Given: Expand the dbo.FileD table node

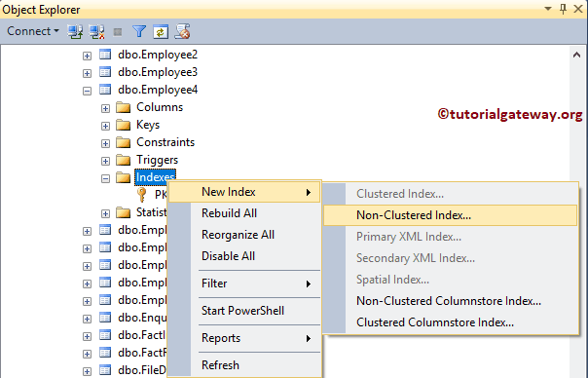Looking at the screenshot, I should pos(87,371).
